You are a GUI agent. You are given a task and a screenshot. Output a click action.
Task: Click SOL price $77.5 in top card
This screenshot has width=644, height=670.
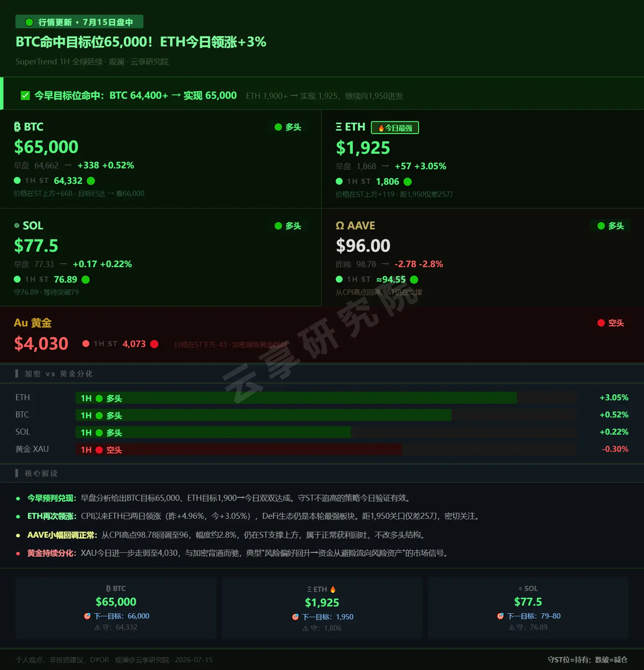pos(36,246)
